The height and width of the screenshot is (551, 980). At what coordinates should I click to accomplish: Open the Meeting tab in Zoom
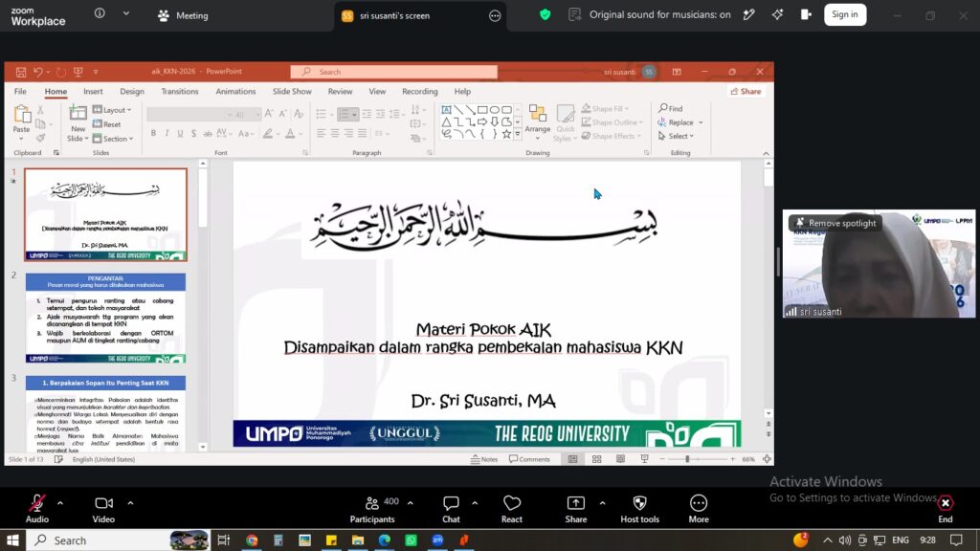[x=183, y=15]
